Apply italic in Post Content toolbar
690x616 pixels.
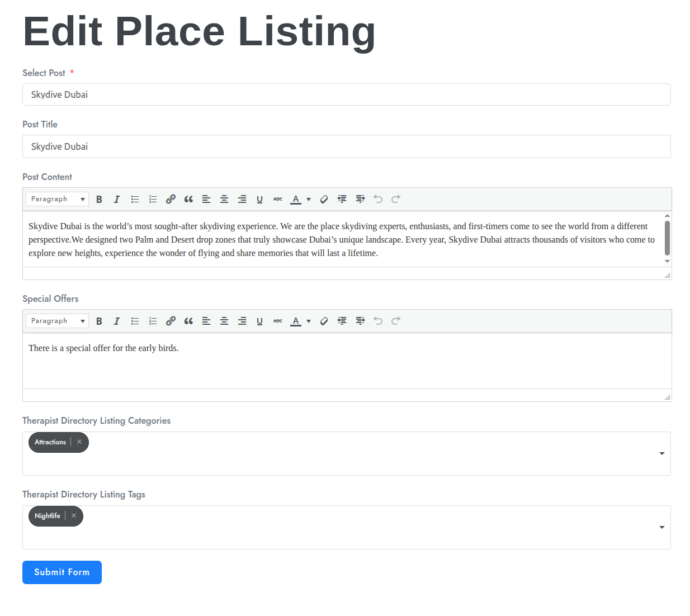(117, 200)
